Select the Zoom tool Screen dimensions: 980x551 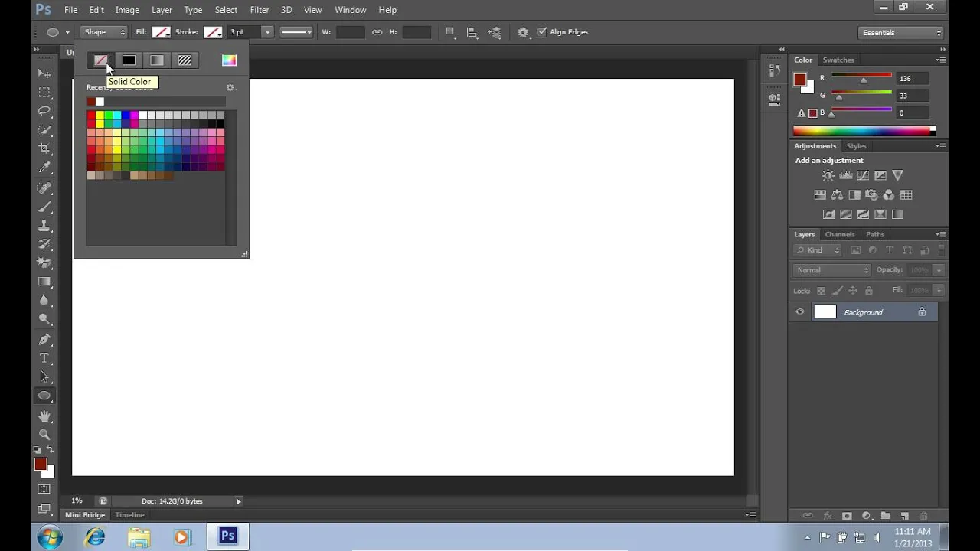click(44, 434)
